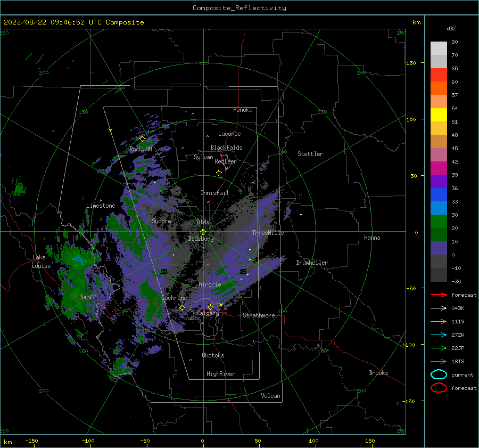Click the magenta 42 dBZ legend swatch
This screenshot has width=479, height=448.
point(439,168)
